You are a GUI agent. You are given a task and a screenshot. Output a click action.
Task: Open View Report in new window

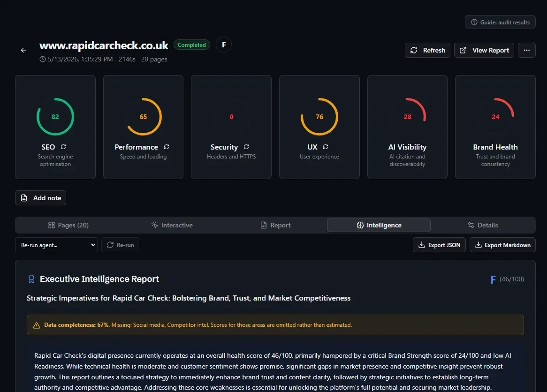click(484, 50)
